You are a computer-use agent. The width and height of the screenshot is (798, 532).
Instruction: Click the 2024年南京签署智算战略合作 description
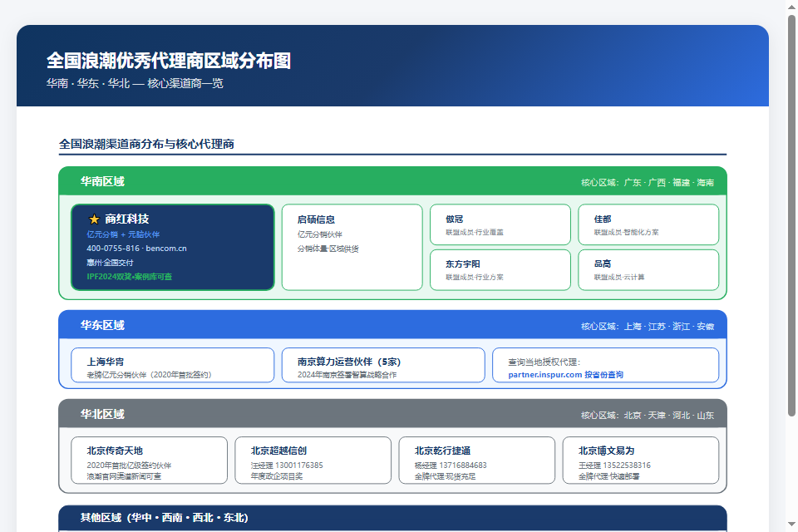point(347,375)
